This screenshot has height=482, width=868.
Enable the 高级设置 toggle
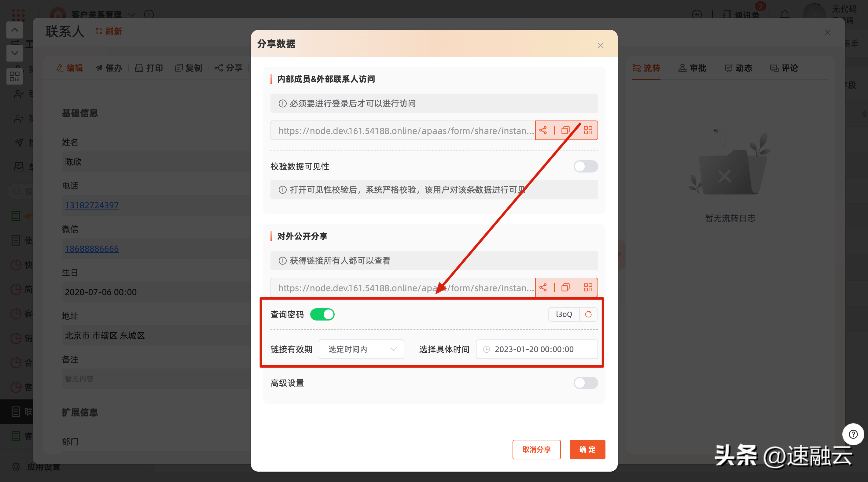(x=586, y=383)
